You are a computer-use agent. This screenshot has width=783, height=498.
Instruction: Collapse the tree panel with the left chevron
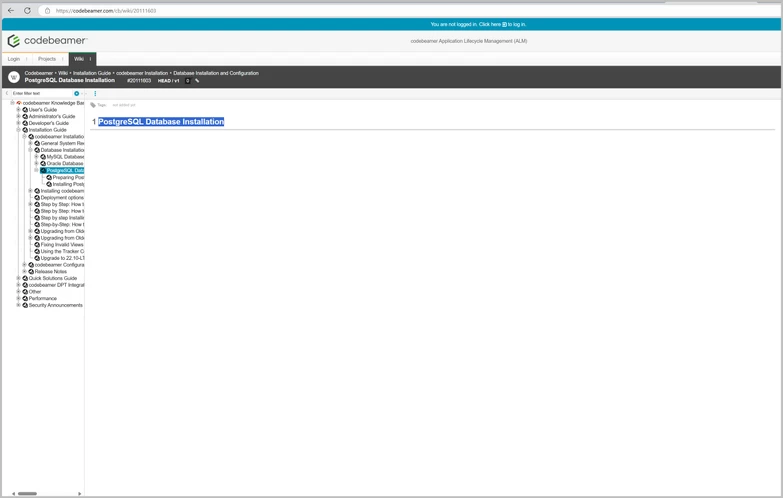pyautogui.click(x=6, y=93)
